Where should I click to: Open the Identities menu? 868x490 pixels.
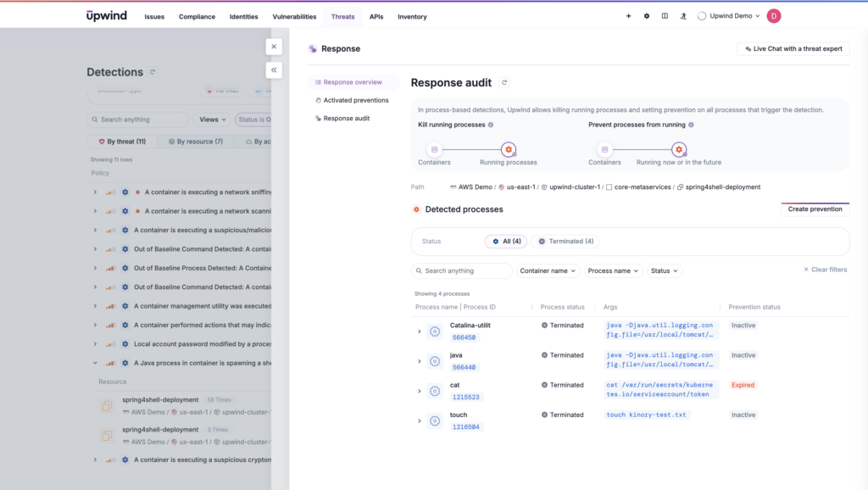[243, 17]
